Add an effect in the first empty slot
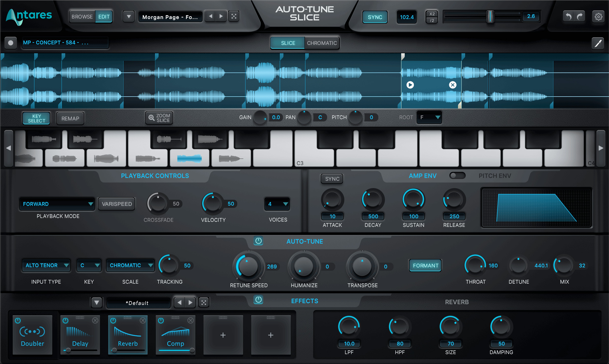Viewport: 609px width, 364px height. [x=223, y=335]
